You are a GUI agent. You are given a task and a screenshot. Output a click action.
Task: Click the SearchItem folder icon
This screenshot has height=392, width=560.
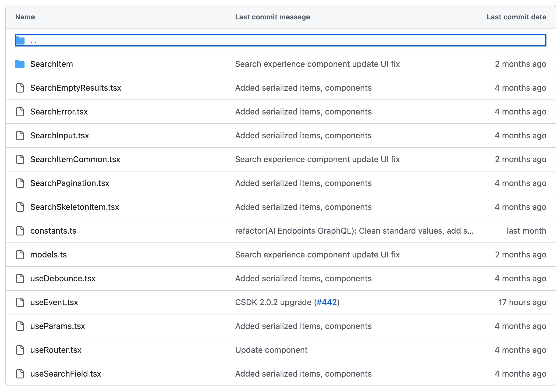click(20, 64)
